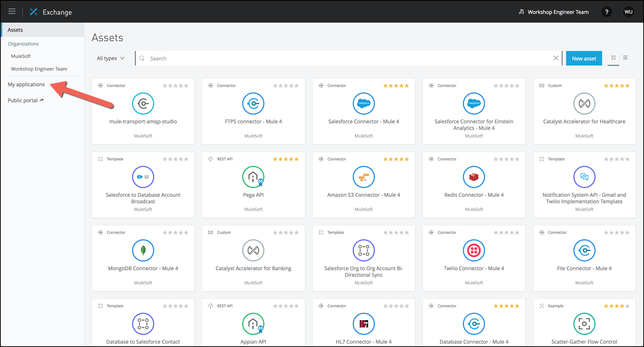Select the MuleSoft organization
The height and width of the screenshot is (347, 644).
point(21,56)
